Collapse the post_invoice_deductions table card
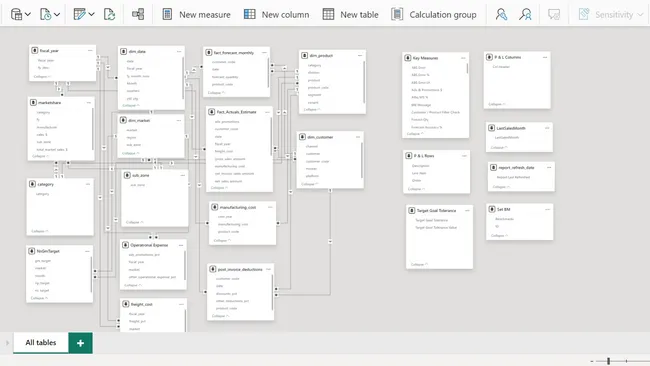The height and width of the screenshot is (366, 650). pos(221,316)
